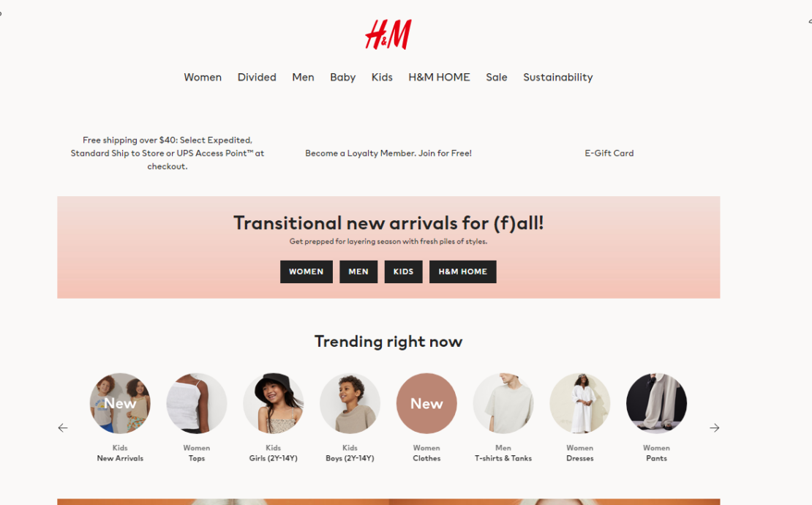The width and height of the screenshot is (812, 505).
Task: Click the Free shipping over $40 notice
Action: pos(168,153)
